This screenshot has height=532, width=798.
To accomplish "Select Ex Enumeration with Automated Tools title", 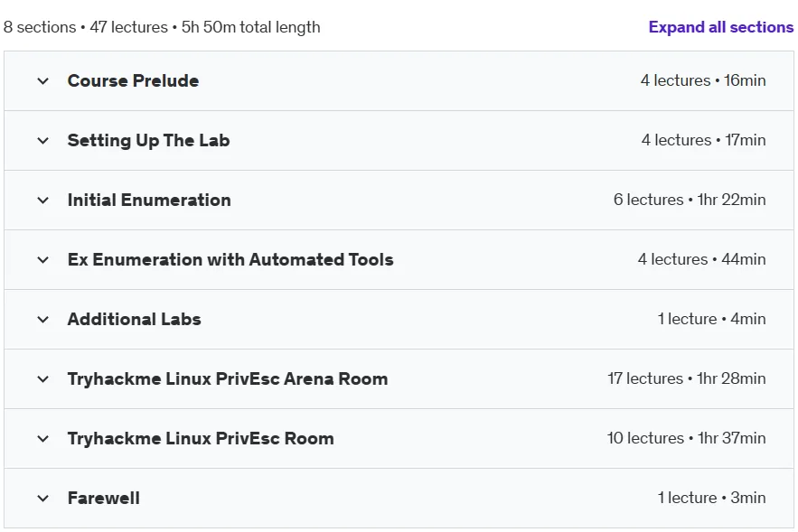I will click(x=230, y=259).
